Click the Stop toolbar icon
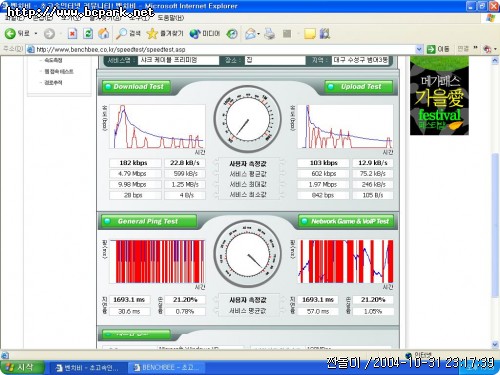500x375 pixels. pos(72,33)
